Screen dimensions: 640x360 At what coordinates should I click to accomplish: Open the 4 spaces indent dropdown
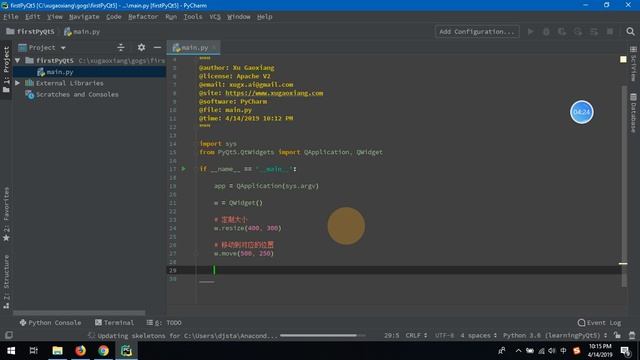478,335
